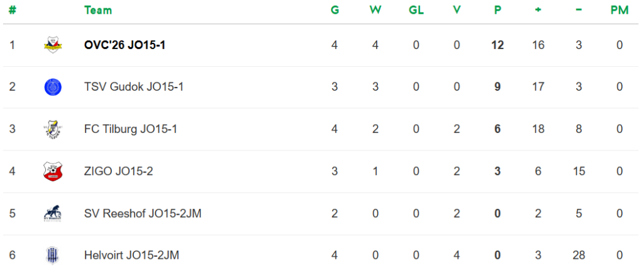Select SV Reeshof JO15-2JM team name

click(143, 213)
